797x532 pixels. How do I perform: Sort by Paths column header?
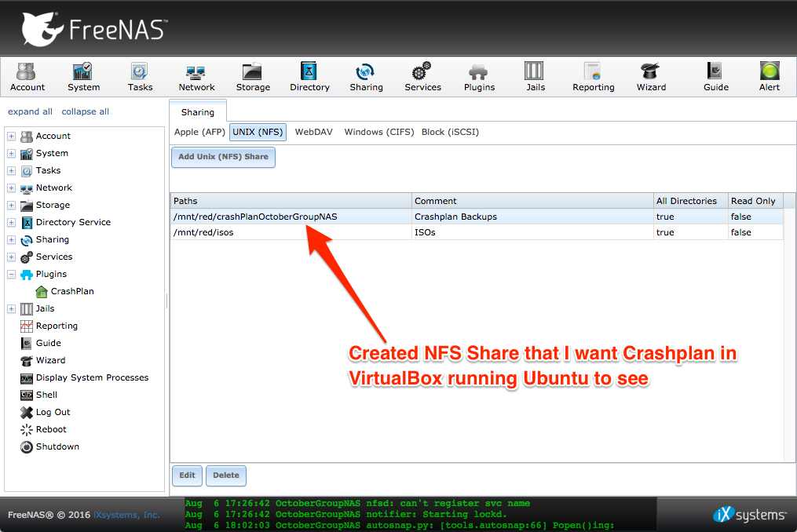[291, 201]
